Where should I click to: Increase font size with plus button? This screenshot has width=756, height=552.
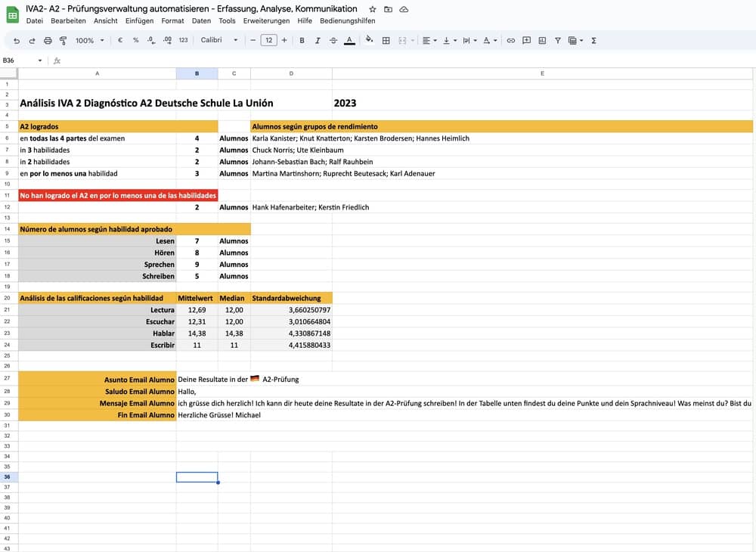284,40
